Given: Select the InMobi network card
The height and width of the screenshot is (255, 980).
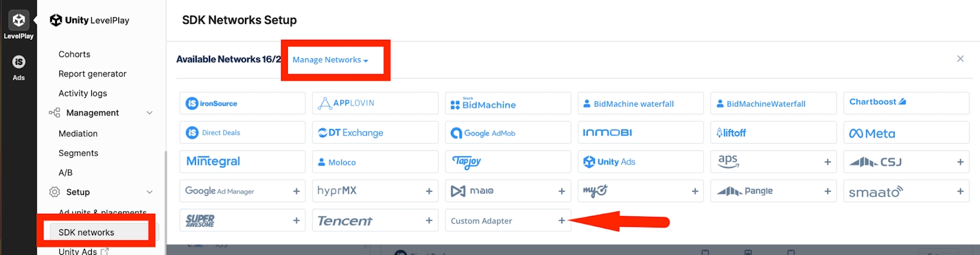Looking at the screenshot, I should coord(641,132).
